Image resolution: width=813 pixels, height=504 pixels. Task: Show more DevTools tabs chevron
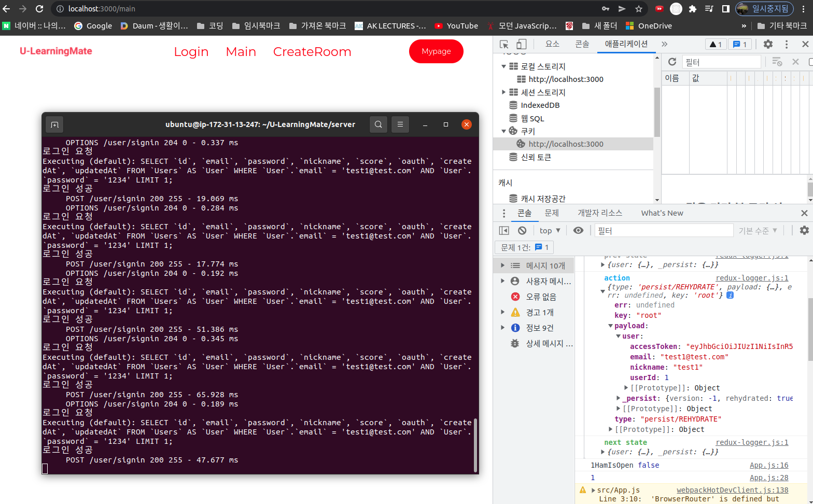click(x=664, y=44)
